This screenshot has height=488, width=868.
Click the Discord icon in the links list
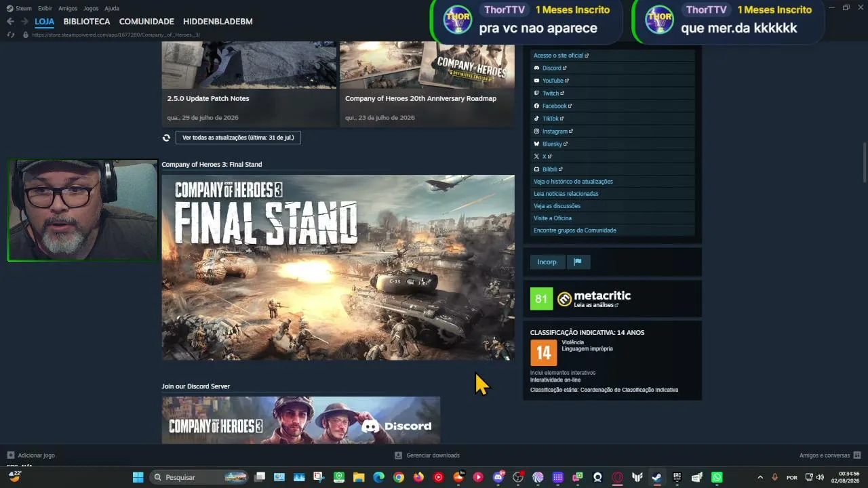tap(536, 68)
